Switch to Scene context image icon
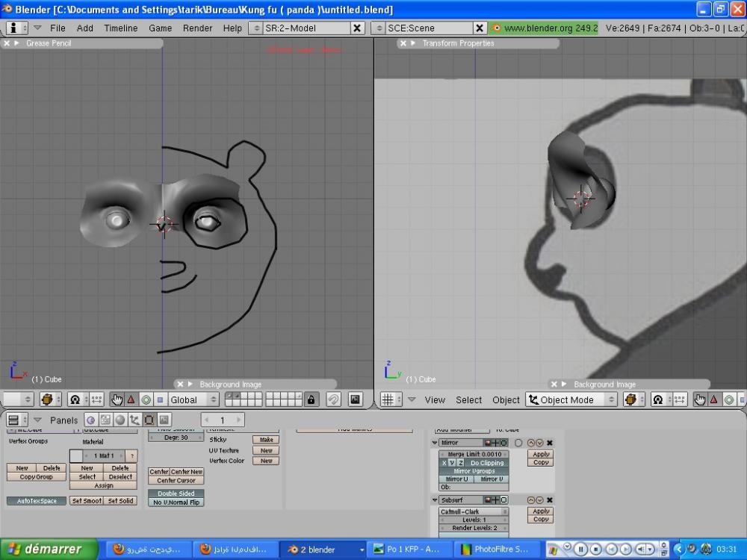747x560 pixels. (x=164, y=420)
